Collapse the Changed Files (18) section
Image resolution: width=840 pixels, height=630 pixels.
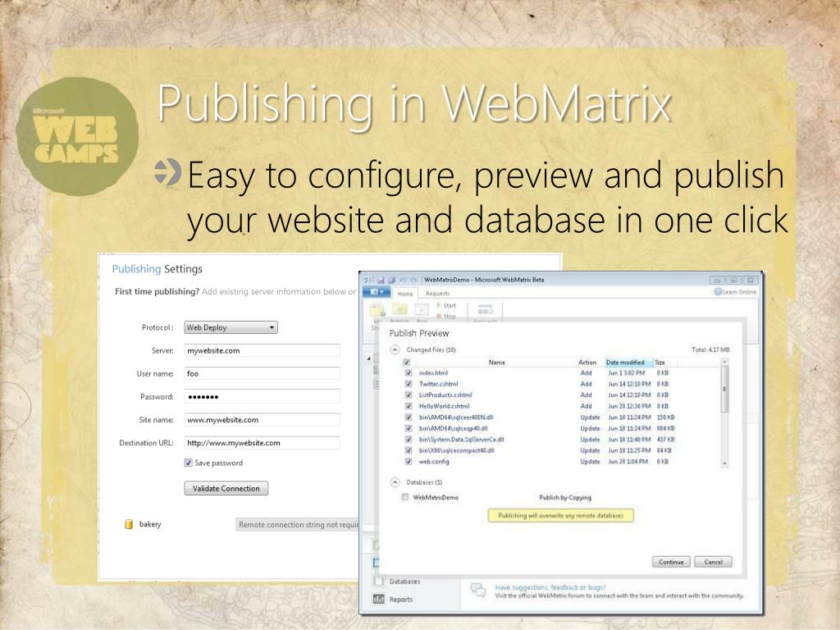click(395, 349)
